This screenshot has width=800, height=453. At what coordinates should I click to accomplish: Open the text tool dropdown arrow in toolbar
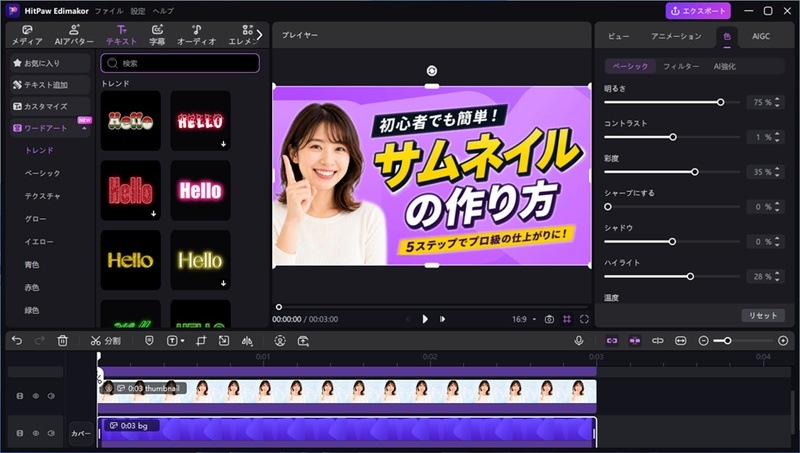[183, 341]
